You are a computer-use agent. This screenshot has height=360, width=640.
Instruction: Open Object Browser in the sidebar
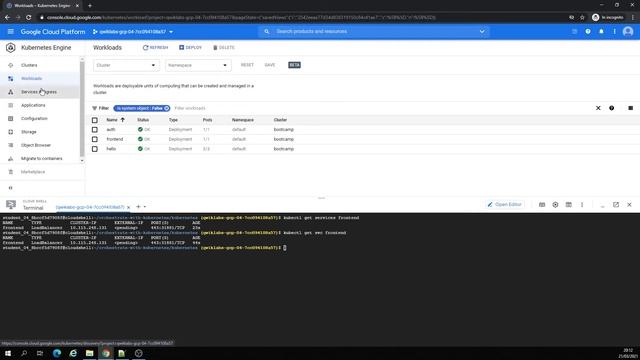tap(36, 145)
